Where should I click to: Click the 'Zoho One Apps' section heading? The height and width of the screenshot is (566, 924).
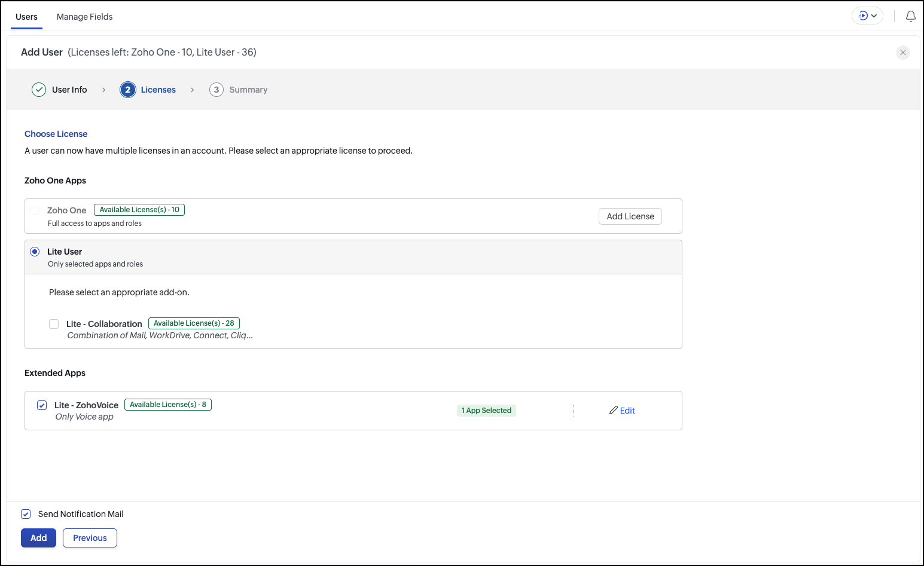click(x=55, y=180)
